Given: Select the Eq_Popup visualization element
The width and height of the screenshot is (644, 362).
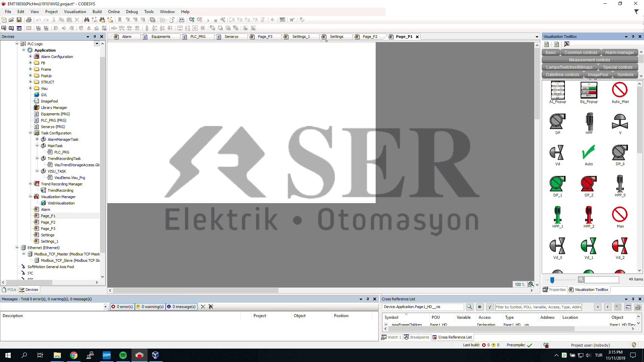Looking at the screenshot, I should pos(588,90).
